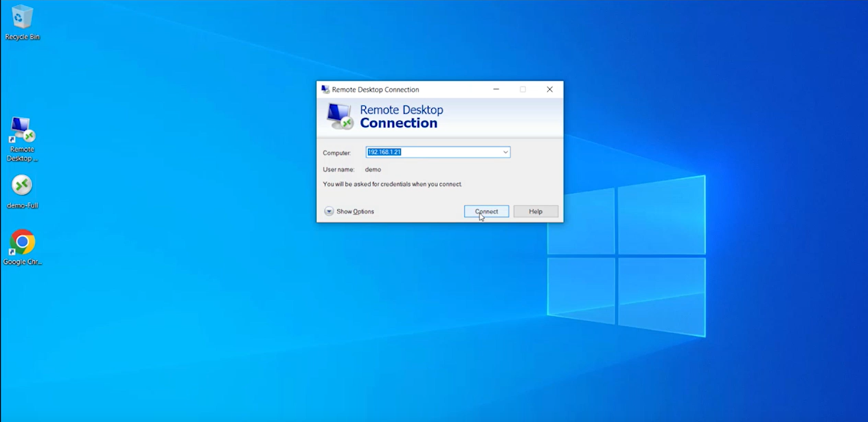Click the Remote Desktop Connection banner logo
This screenshot has height=422, width=868.
click(x=339, y=116)
